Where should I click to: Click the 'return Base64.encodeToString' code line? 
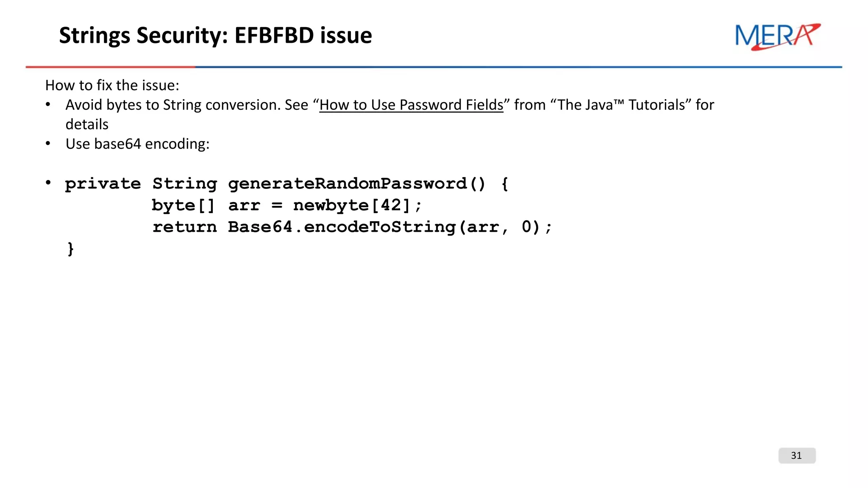point(352,227)
